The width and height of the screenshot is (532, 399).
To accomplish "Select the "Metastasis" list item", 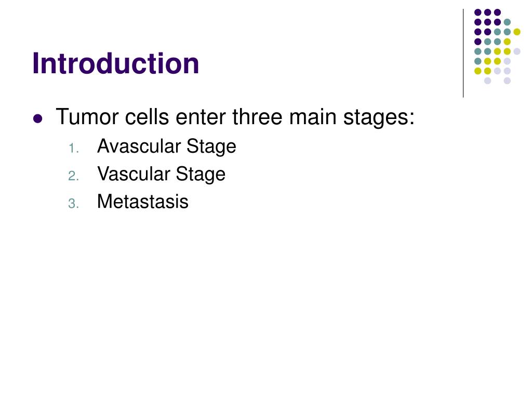I will pyautogui.click(x=142, y=202).
